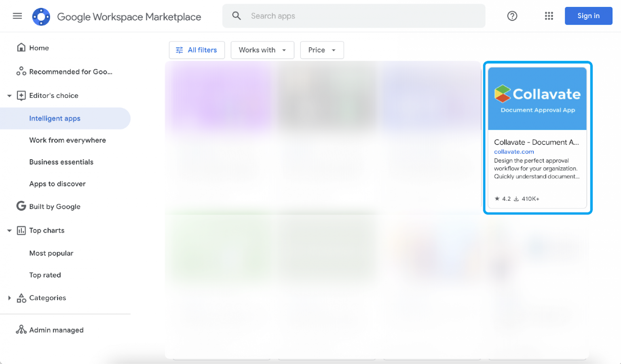Open the Google apps grid launcher
Viewport: 621px width, 364px height.
(x=549, y=16)
